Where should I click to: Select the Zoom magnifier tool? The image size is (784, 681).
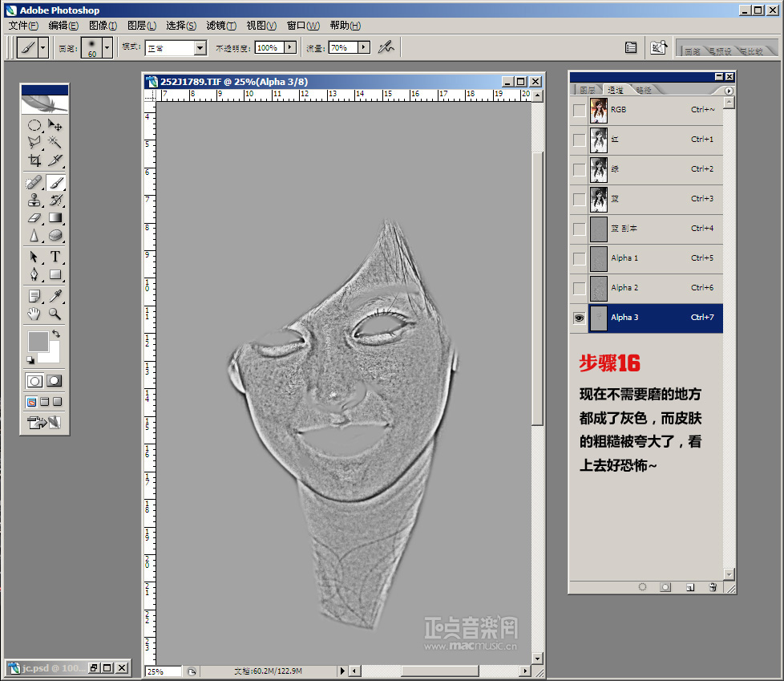tap(55, 314)
